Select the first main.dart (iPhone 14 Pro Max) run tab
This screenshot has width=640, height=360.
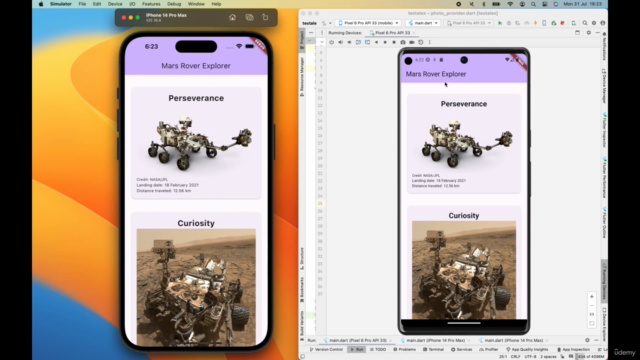pos(435,340)
